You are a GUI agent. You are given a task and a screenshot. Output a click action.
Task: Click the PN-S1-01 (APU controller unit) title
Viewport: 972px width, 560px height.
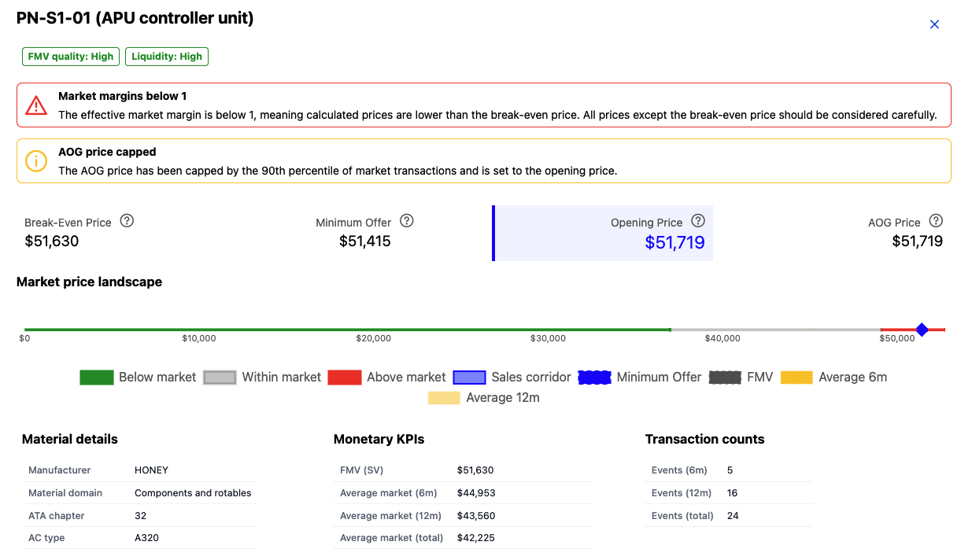point(135,18)
